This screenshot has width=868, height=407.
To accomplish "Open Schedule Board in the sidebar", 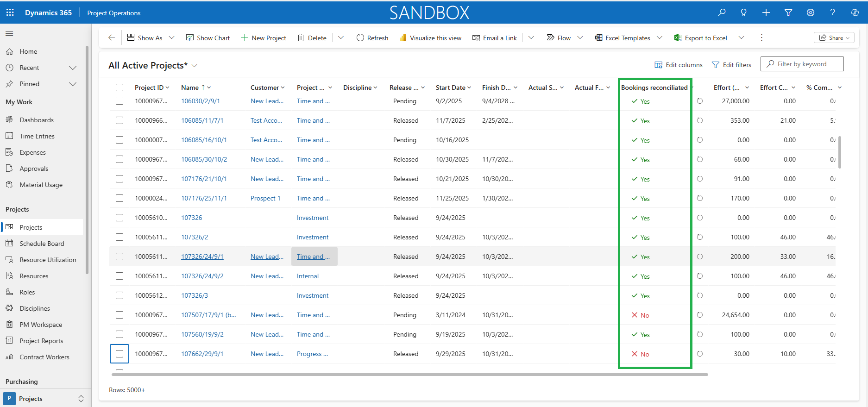I will pos(42,244).
